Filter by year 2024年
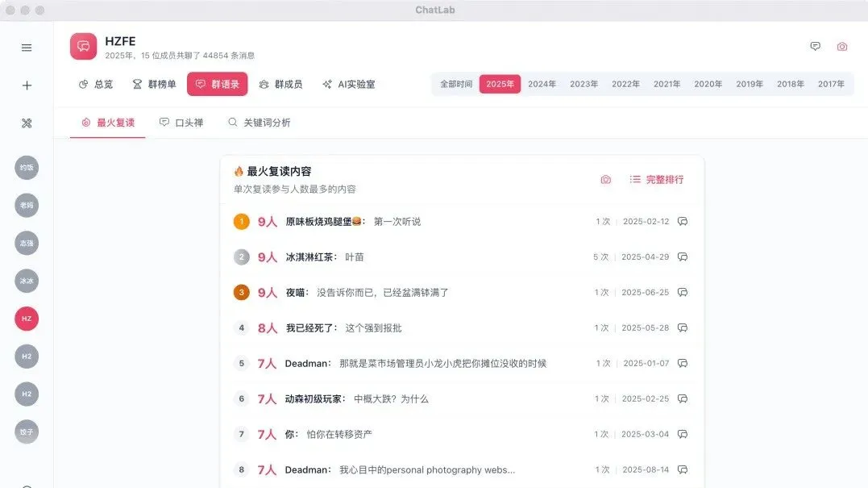This screenshot has height=488, width=868. 542,84
